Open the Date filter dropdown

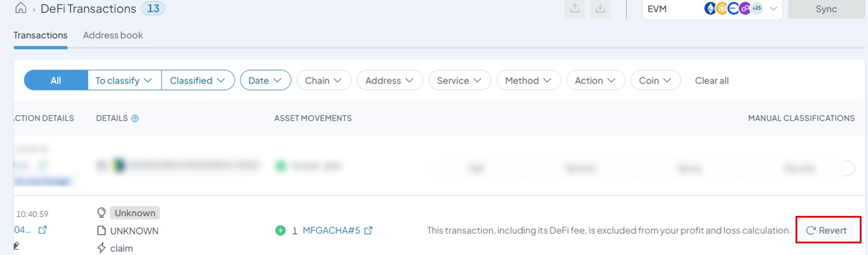[265, 81]
